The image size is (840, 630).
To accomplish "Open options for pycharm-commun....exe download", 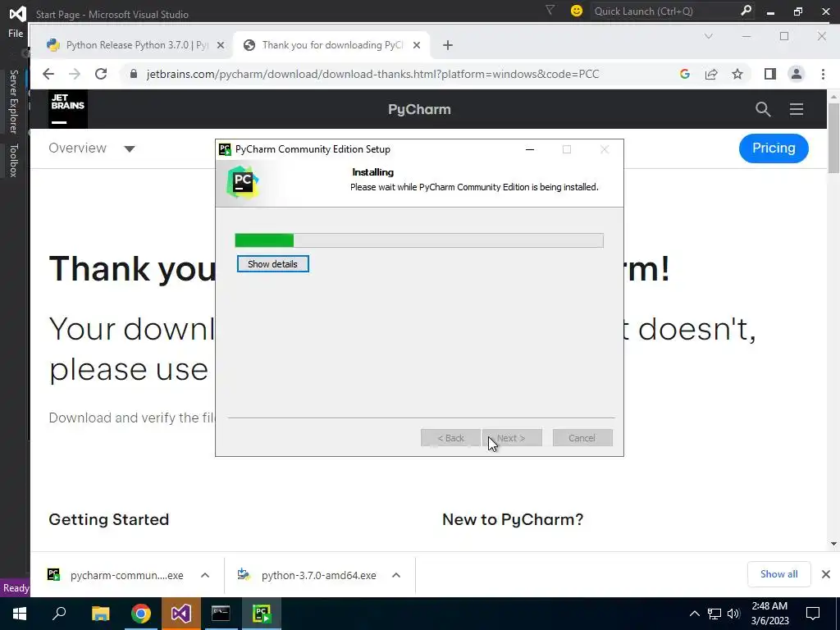I will [204, 575].
